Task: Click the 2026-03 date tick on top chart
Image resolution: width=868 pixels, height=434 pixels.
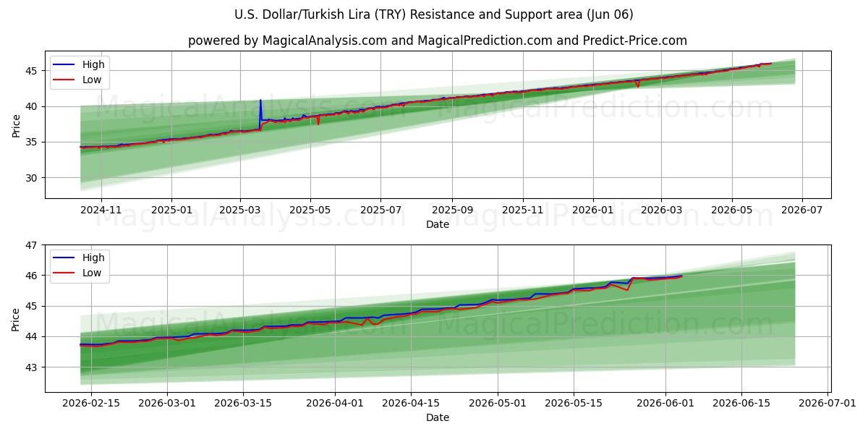Action: 661,209
